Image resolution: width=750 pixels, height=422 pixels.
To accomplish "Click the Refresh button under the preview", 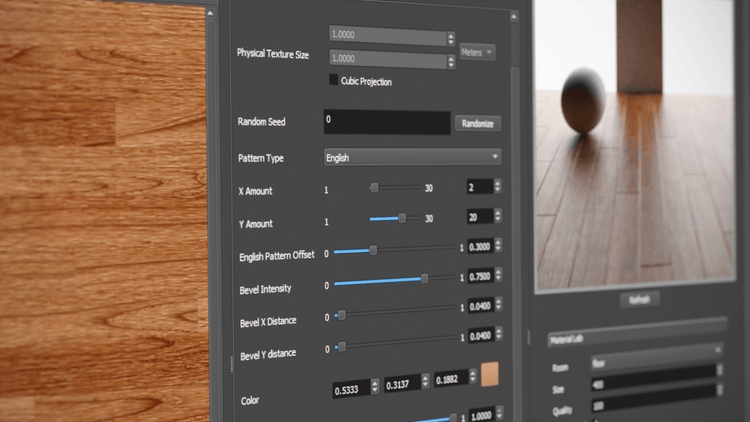I will coord(640,300).
